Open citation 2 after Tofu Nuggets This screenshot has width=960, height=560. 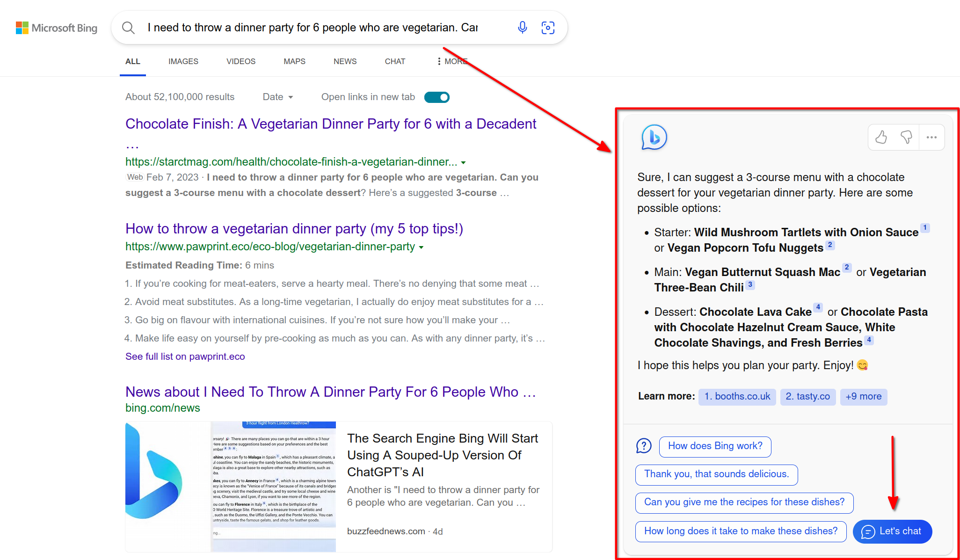830,245
